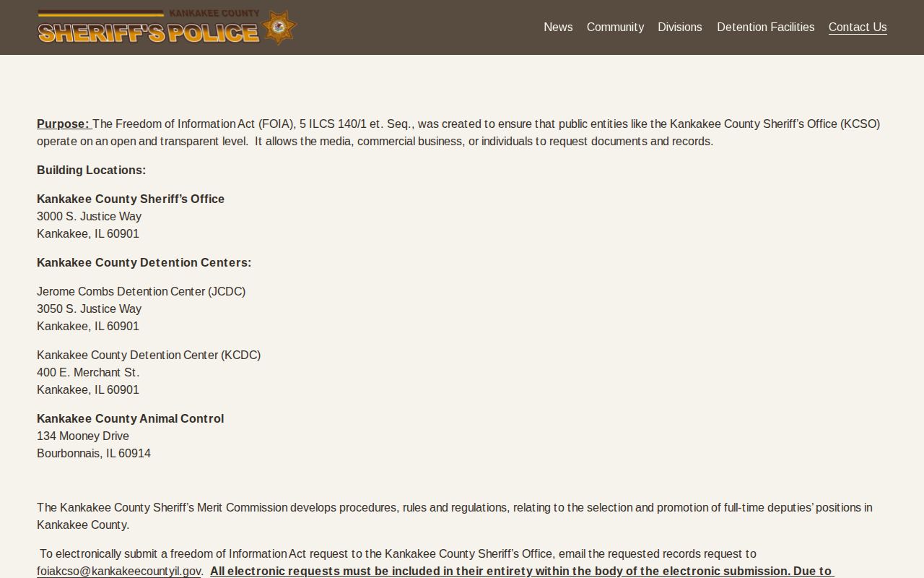Click the address '400 E. Merchant St.'
This screenshot has width=924, height=578.
click(x=88, y=372)
